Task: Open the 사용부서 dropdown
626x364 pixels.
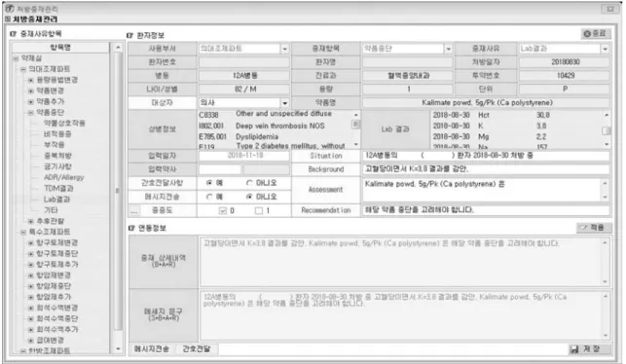Action: (284, 49)
